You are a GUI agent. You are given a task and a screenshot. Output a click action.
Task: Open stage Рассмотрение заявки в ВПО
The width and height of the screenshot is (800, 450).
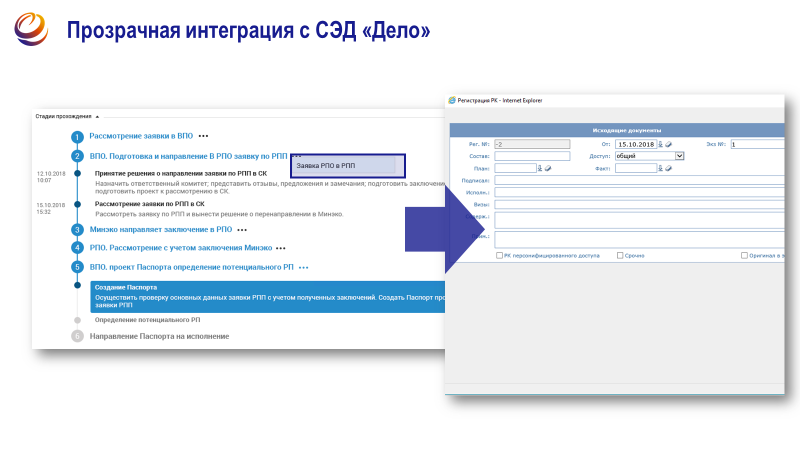(x=141, y=136)
